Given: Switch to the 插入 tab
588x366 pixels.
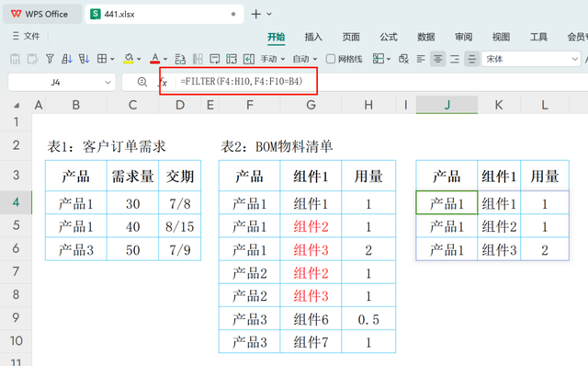Looking at the screenshot, I should tap(313, 37).
